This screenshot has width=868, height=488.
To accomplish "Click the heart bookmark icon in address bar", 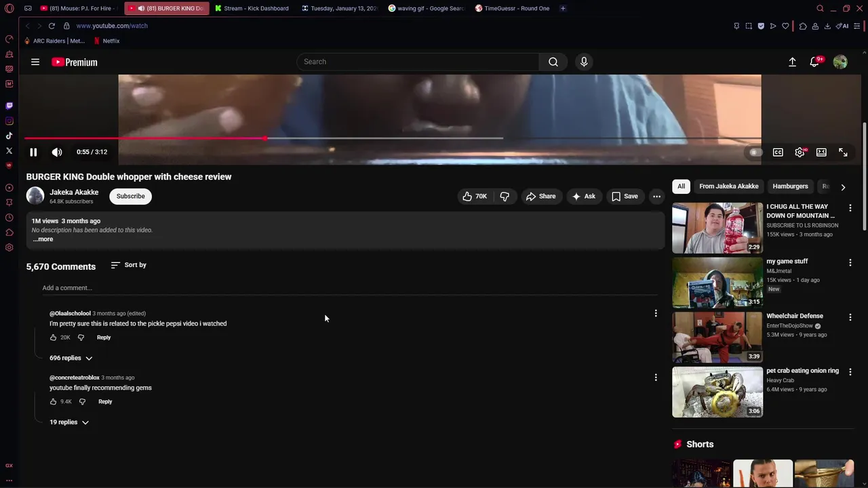I will [x=785, y=26].
